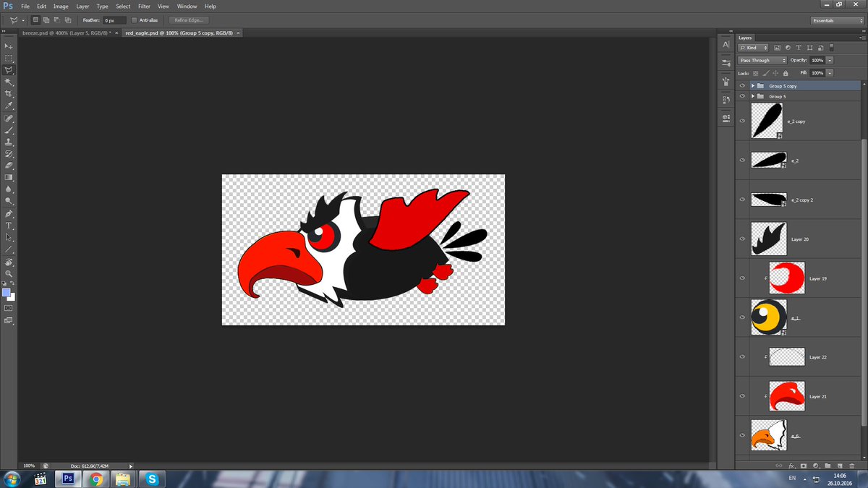Toggle the lock all layer option
The width and height of the screenshot is (868, 488).
click(x=785, y=73)
